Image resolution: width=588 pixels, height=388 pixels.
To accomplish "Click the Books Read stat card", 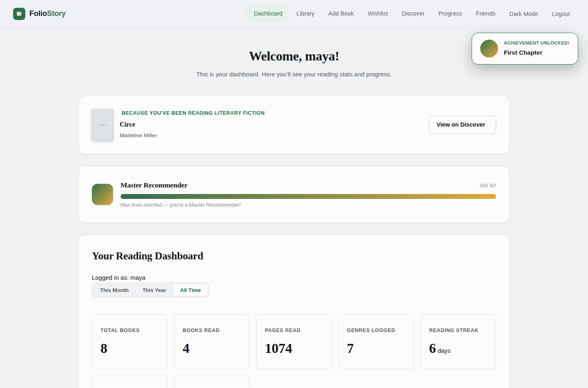I will 212,341.
